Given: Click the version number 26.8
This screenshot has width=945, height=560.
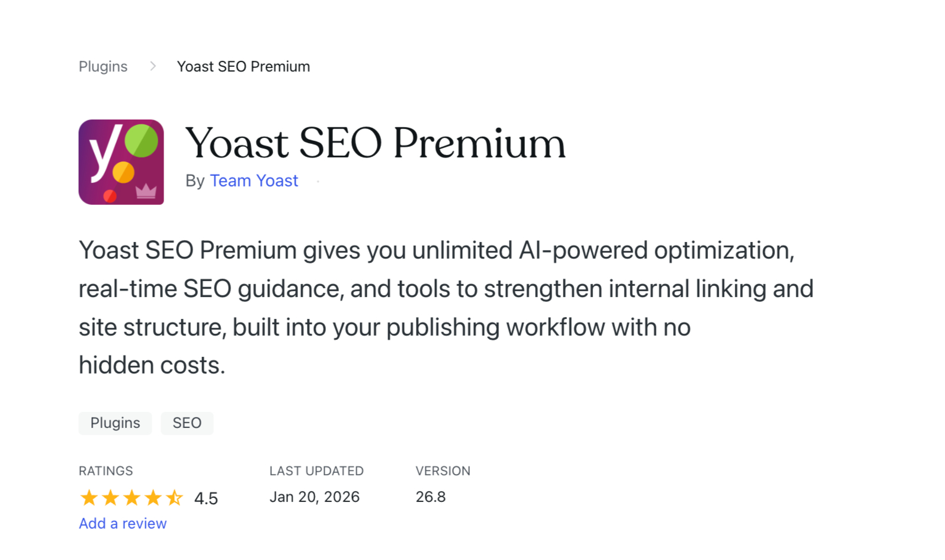Looking at the screenshot, I should tap(431, 497).
